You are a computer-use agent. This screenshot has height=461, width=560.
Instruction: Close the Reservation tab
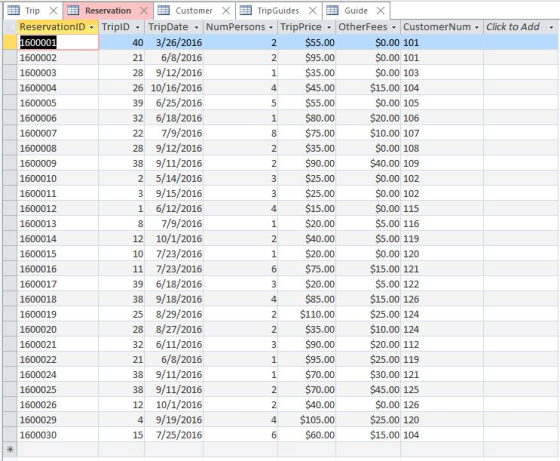coord(144,11)
